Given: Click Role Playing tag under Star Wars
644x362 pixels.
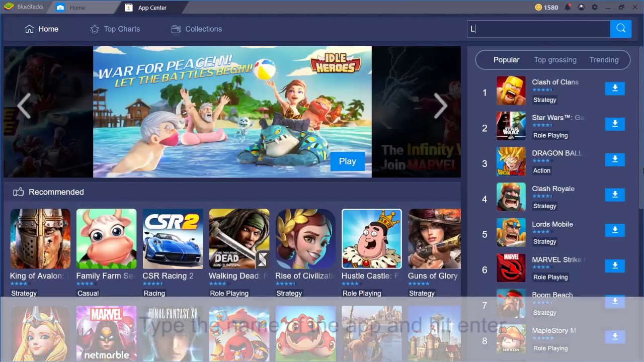Looking at the screenshot, I should 550,135.
